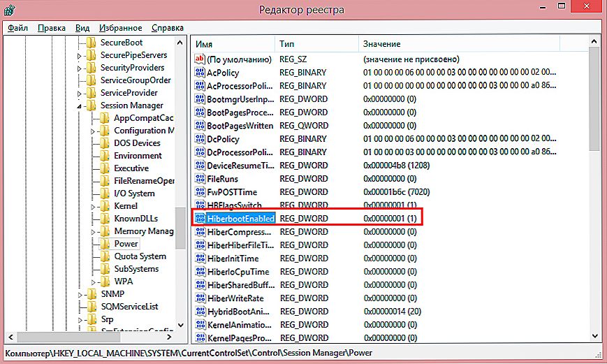
Task: Open the Файл menu
Action: point(17,28)
